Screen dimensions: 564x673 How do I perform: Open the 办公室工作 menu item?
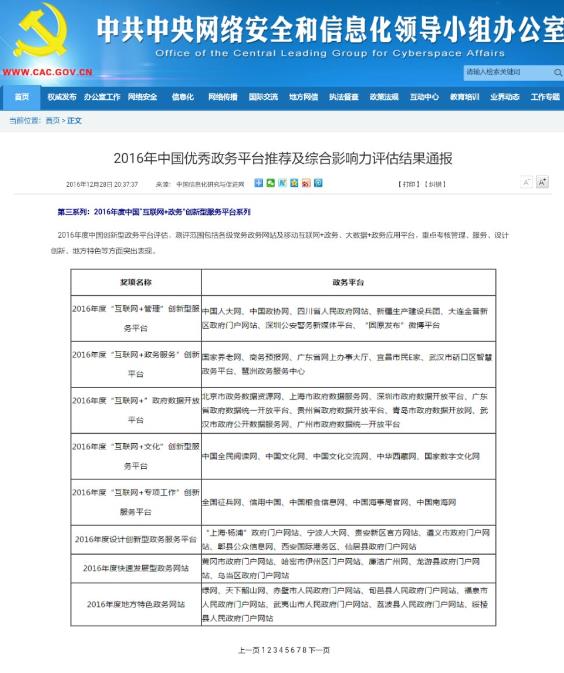click(102, 97)
